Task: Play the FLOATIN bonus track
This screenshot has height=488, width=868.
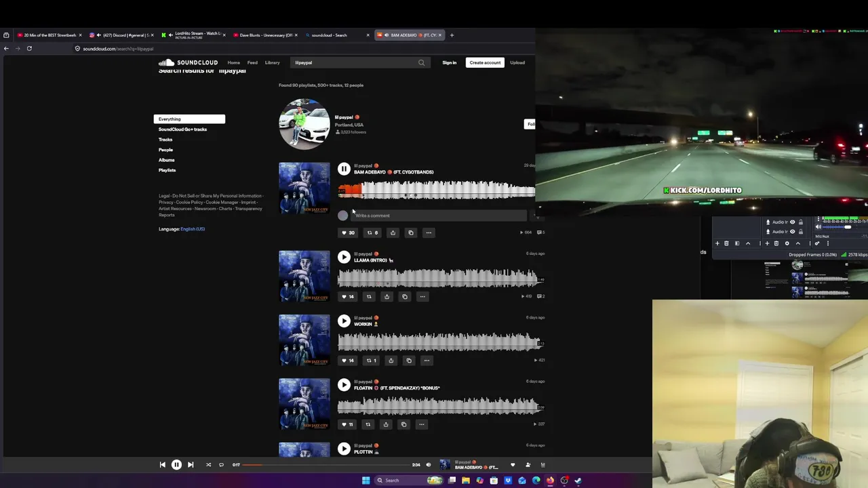Action: [x=344, y=385]
